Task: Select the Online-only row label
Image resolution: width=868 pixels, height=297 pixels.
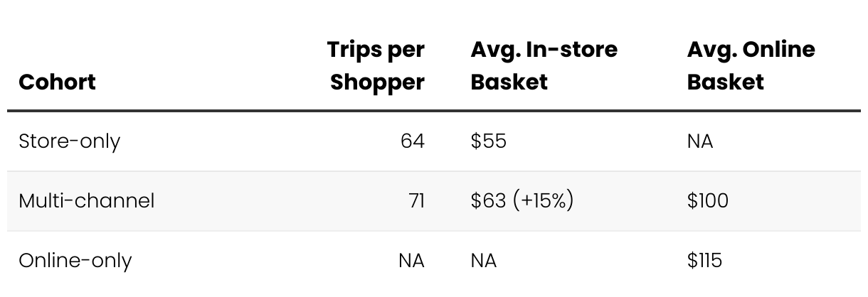Action: (x=75, y=261)
